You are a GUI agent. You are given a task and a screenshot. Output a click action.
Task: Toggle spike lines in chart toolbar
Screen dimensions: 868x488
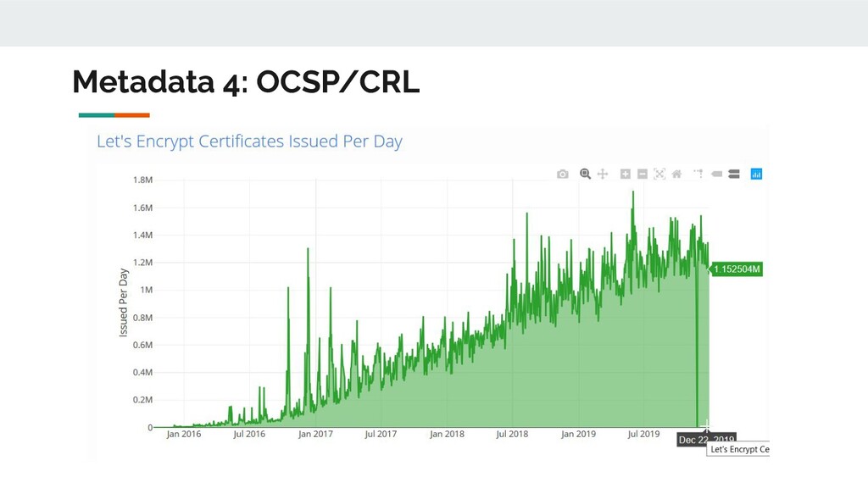pos(698,175)
